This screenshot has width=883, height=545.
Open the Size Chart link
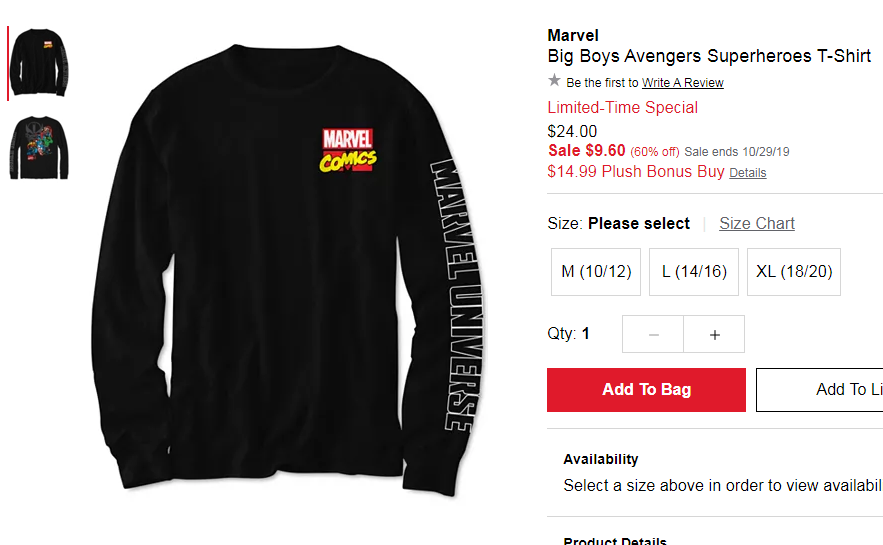(756, 224)
